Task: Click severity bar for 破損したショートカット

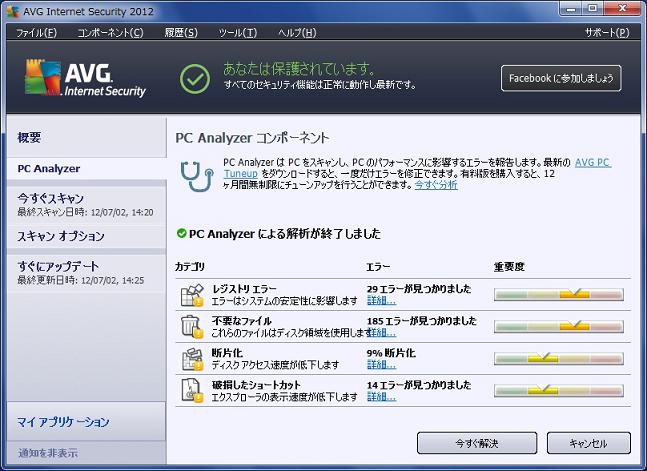Action: [559, 390]
